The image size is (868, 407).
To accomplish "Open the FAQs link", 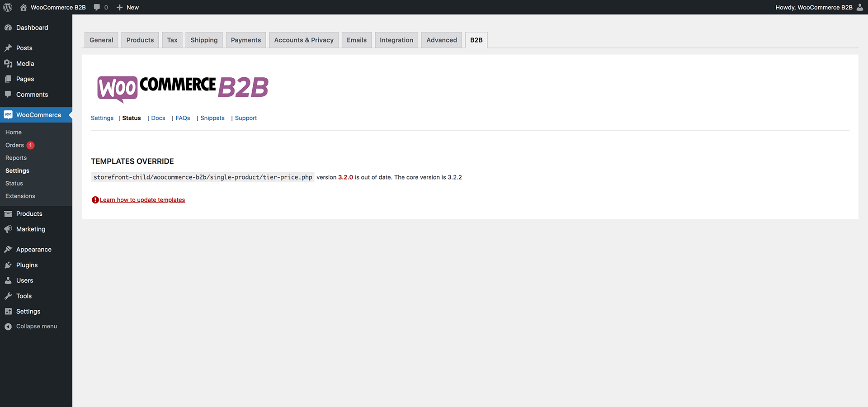I will pyautogui.click(x=183, y=118).
